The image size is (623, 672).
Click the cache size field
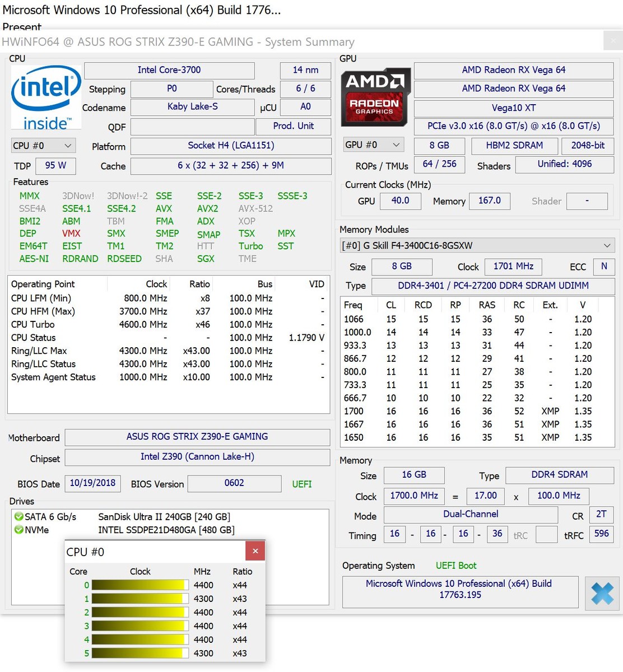(x=231, y=166)
